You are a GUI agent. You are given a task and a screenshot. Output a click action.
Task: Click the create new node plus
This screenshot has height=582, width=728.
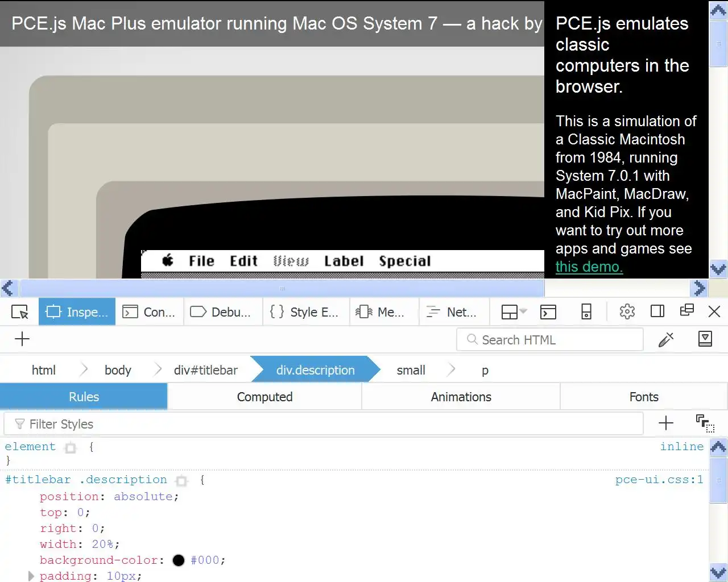(x=22, y=339)
